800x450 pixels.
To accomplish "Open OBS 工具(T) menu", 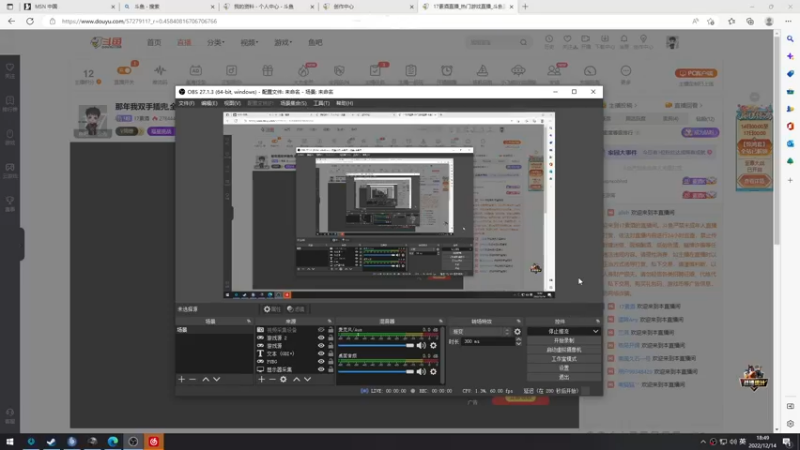I will pos(321,103).
